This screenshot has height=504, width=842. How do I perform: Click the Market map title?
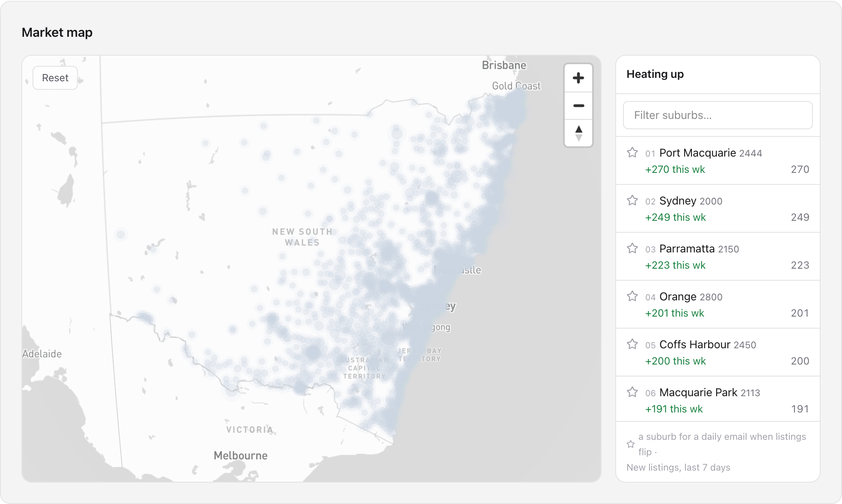(57, 33)
